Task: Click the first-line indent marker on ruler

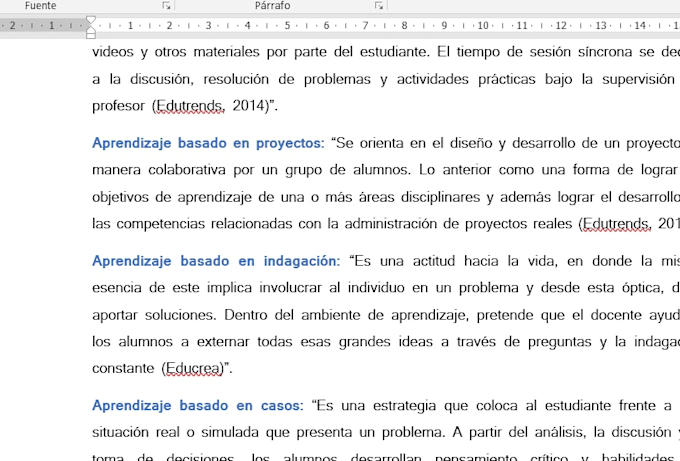Action: point(91,20)
